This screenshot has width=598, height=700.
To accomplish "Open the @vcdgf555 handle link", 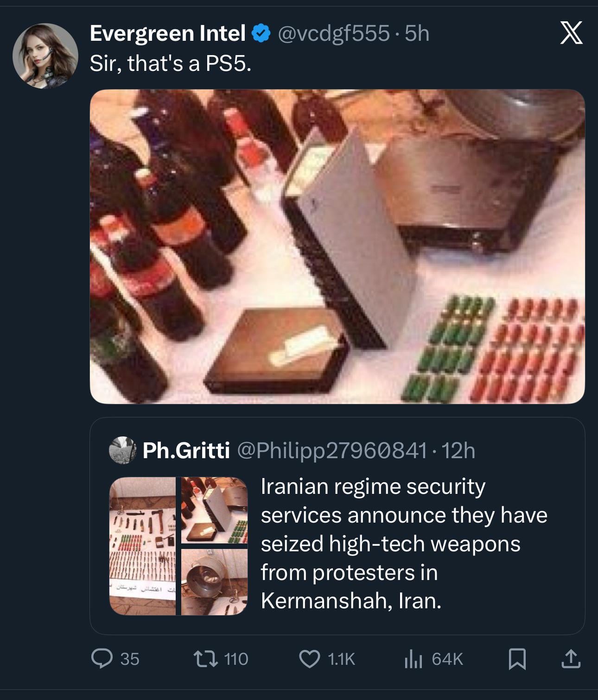I will [333, 33].
